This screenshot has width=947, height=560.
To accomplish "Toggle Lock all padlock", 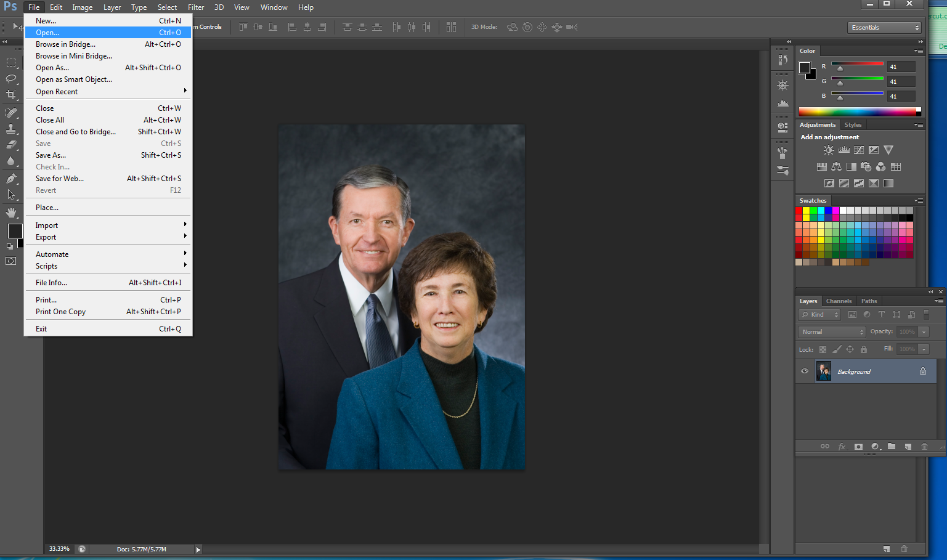I will click(x=864, y=349).
